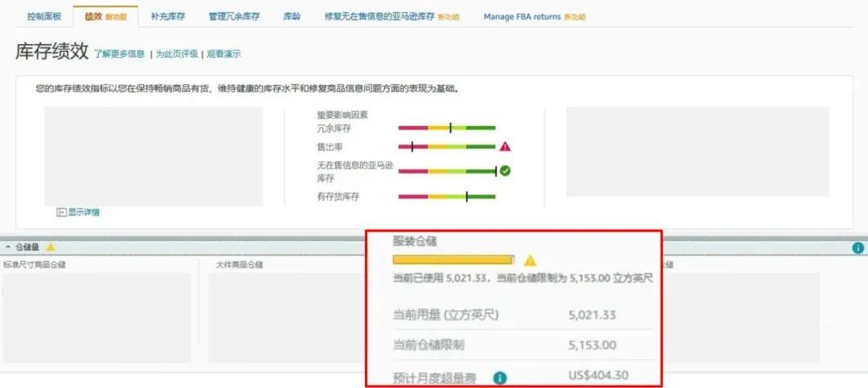Click the overage fee US$404.30
Screen dimensions: 868x388
click(x=599, y=375)
